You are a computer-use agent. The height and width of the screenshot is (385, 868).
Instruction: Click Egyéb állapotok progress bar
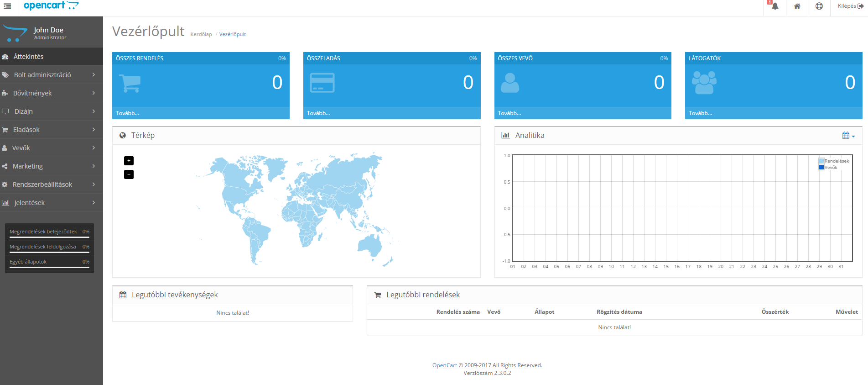(x=49, y=267)
